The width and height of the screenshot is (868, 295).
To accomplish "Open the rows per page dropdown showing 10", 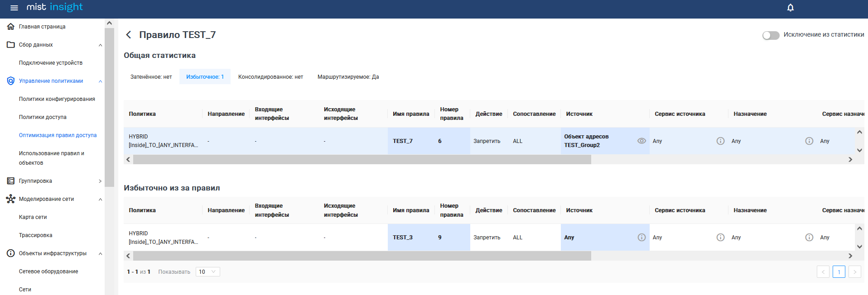I will tap(208, 271).
